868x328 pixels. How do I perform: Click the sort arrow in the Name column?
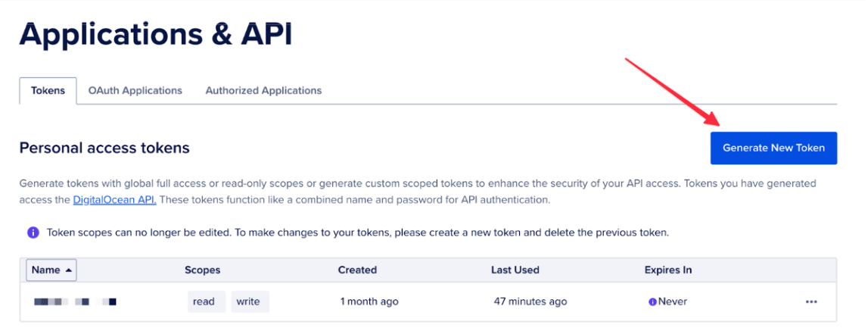coord(69,270)
